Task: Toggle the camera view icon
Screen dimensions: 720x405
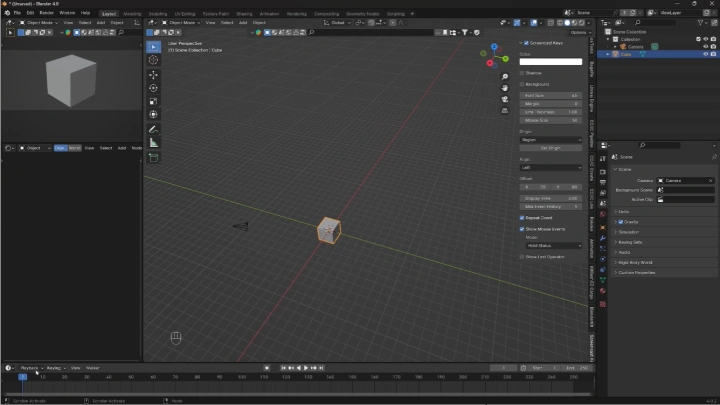Action: [505, 99]
